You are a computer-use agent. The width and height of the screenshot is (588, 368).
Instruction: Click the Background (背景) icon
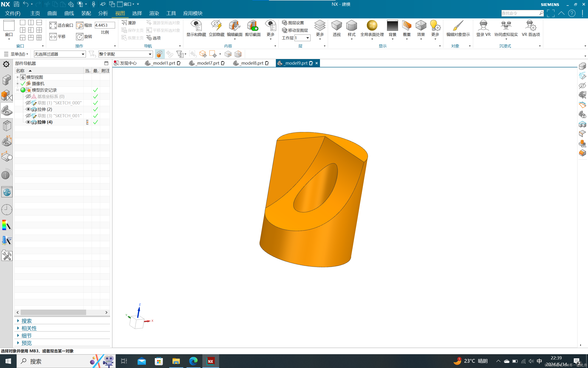point(392,25)
